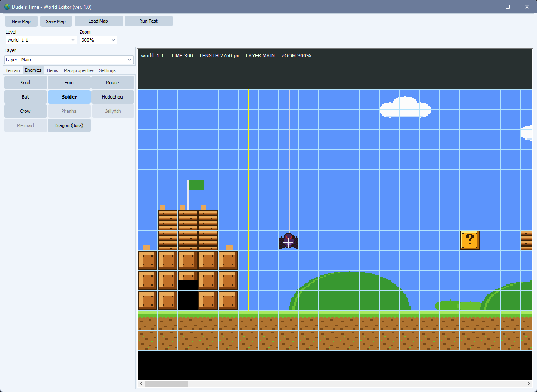Open the Map properties tab
537x392 pixels.
(79, 70)
